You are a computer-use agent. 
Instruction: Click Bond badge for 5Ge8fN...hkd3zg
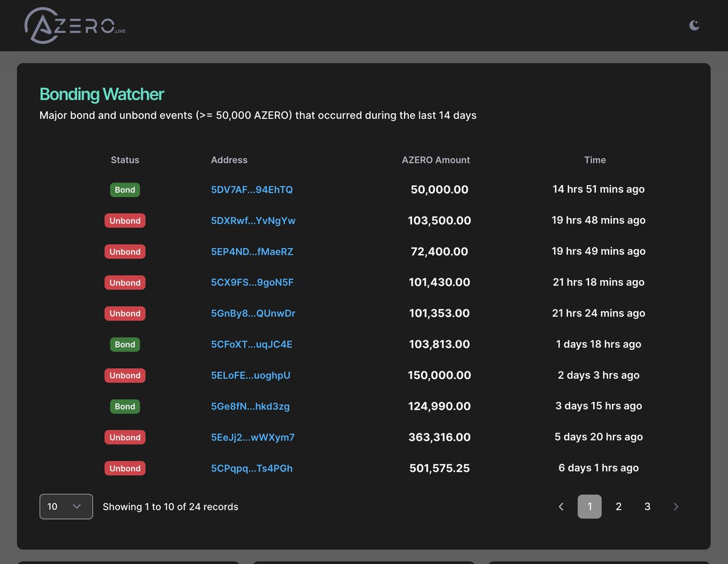pyautogui.click(x=125, y=406)
